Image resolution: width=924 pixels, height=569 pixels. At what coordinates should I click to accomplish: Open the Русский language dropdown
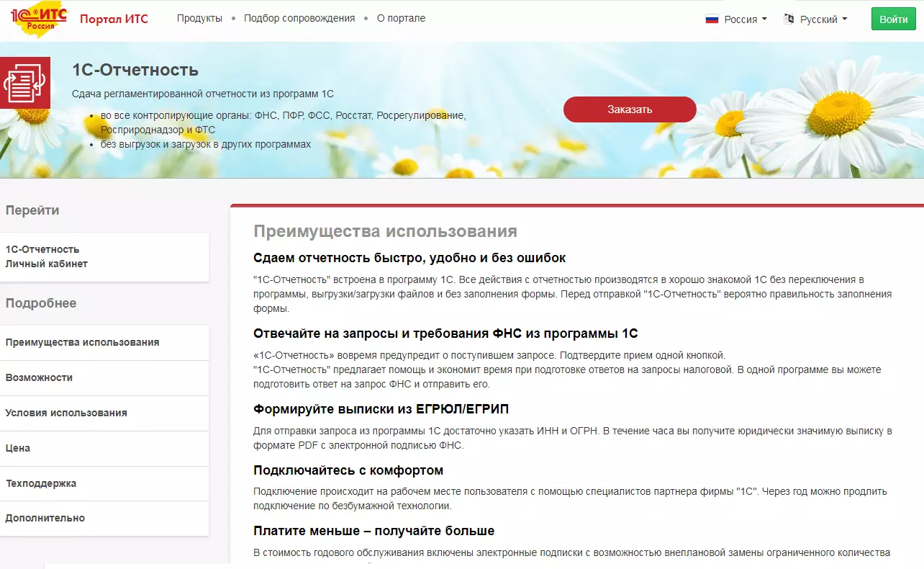824,19
